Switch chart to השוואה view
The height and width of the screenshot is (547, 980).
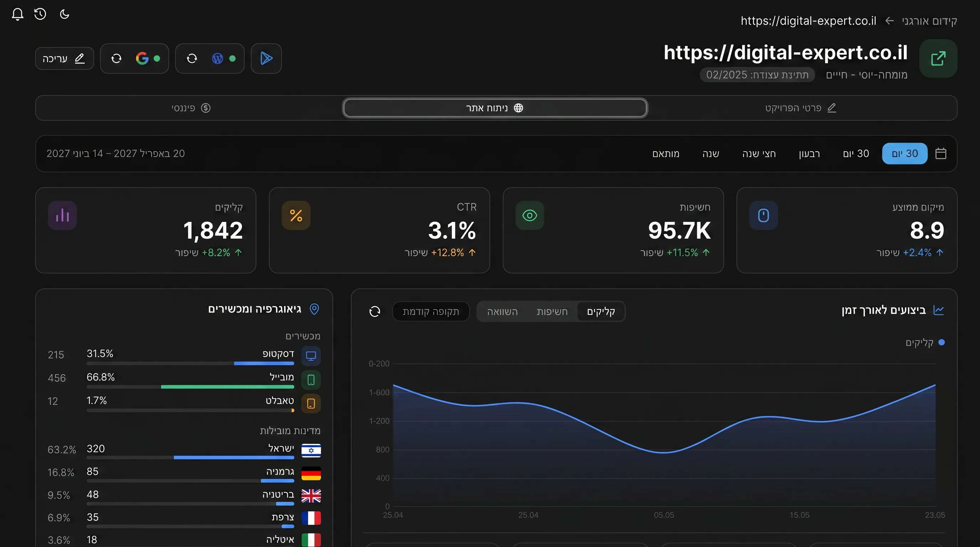point(502,312)
